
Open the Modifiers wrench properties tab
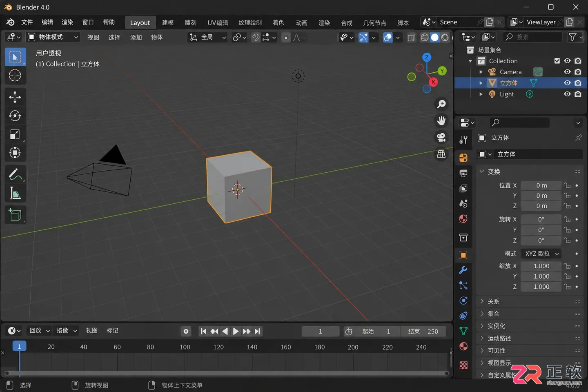(x=463, y=270)
